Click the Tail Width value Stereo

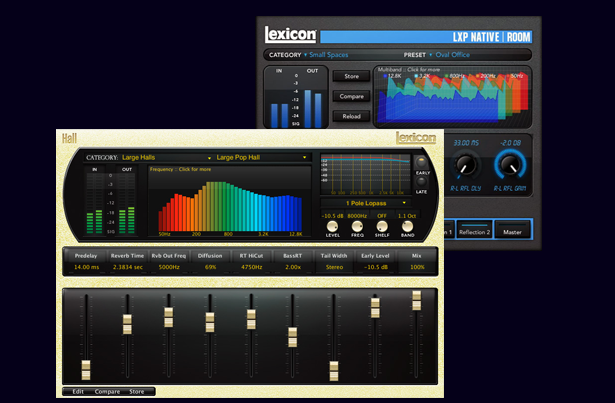point(334,267)
